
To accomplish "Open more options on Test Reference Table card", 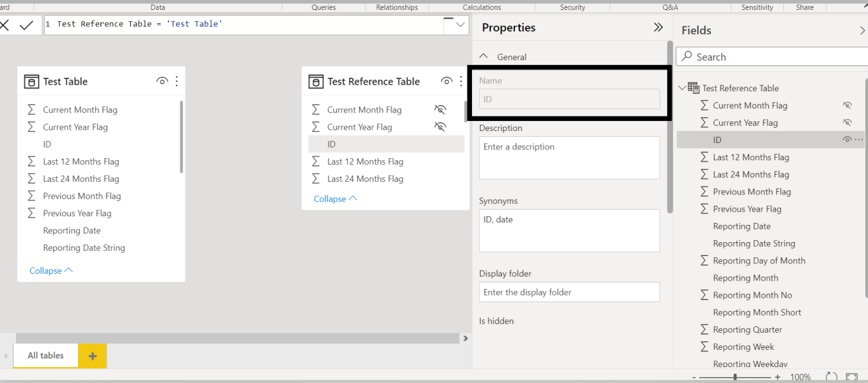I will [x=461, y=81].
